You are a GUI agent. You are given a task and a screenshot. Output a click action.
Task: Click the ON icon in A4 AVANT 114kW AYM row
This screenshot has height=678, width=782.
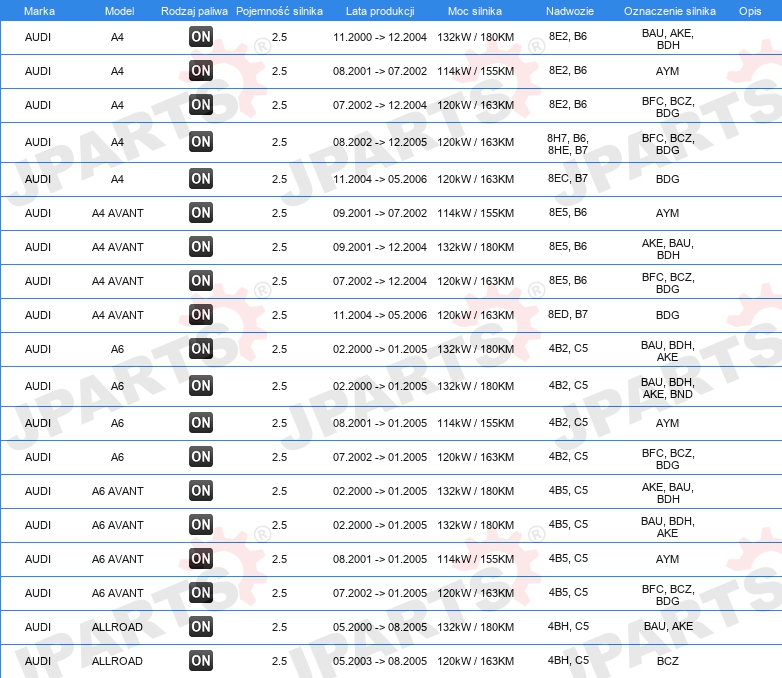pos(201,213)
